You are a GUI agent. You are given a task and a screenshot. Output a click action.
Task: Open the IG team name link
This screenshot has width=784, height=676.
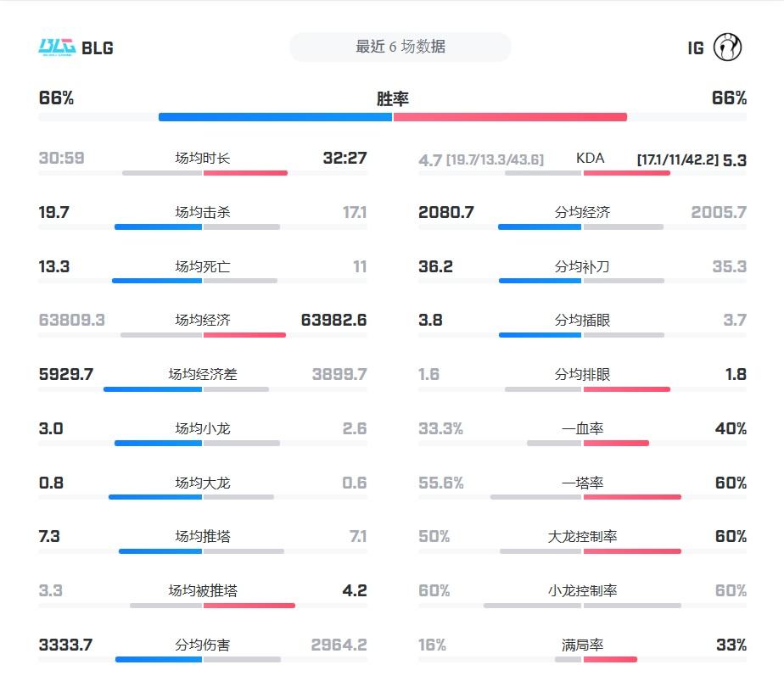(x=696, y=47)
